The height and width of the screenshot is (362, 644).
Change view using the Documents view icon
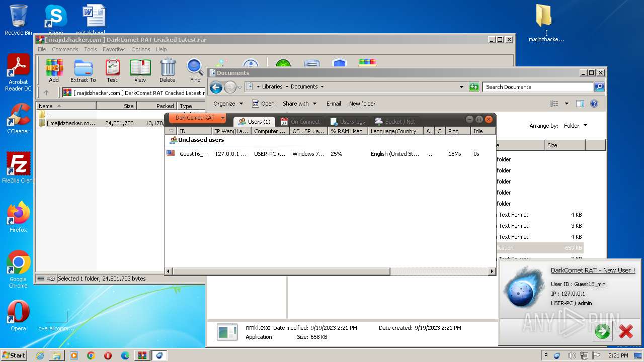tap(554, 104)
